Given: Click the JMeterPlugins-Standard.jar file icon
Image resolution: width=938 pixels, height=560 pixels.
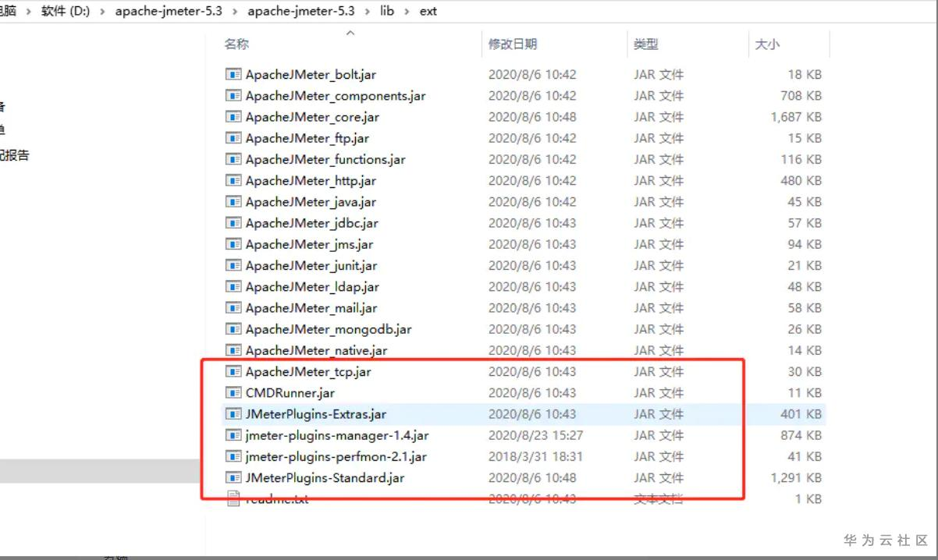Looking at the screenshot, I should click(x=233, y=477).
